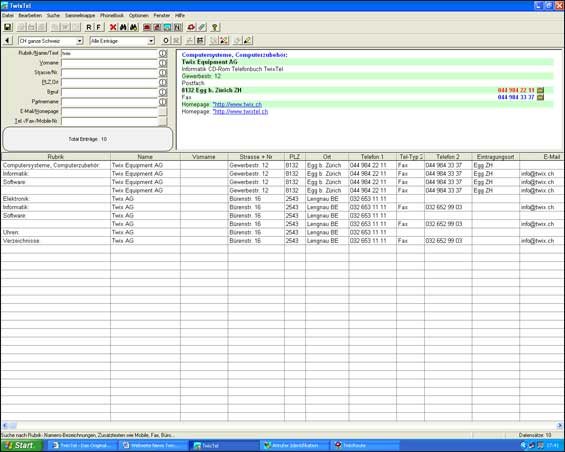Click the save (floppy disk) toolbar icon

(8, 27)
